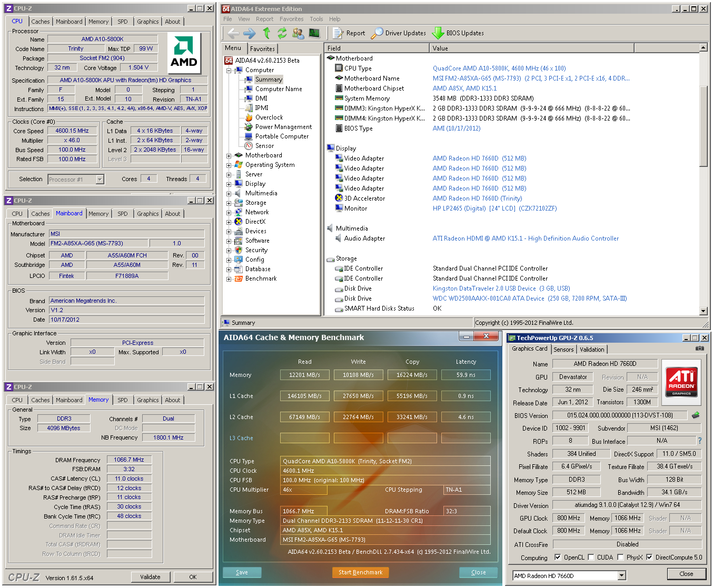Viewport: 713px width, 588px height.
Task: Toggle the PhysX checkbox in GPU-Z
Action: (620, 557)
